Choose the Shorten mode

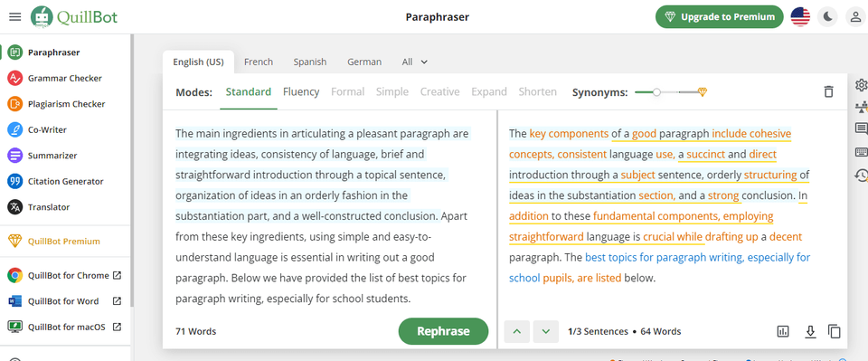(537, 92)
